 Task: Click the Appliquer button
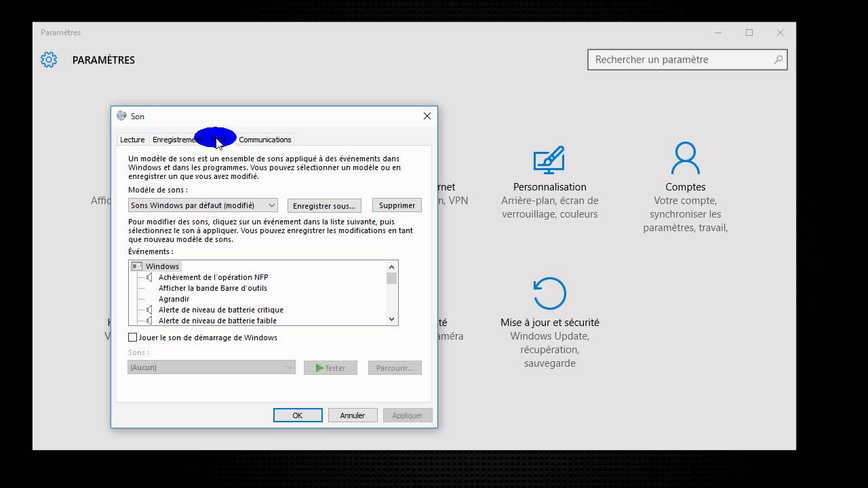click(408, 415)
